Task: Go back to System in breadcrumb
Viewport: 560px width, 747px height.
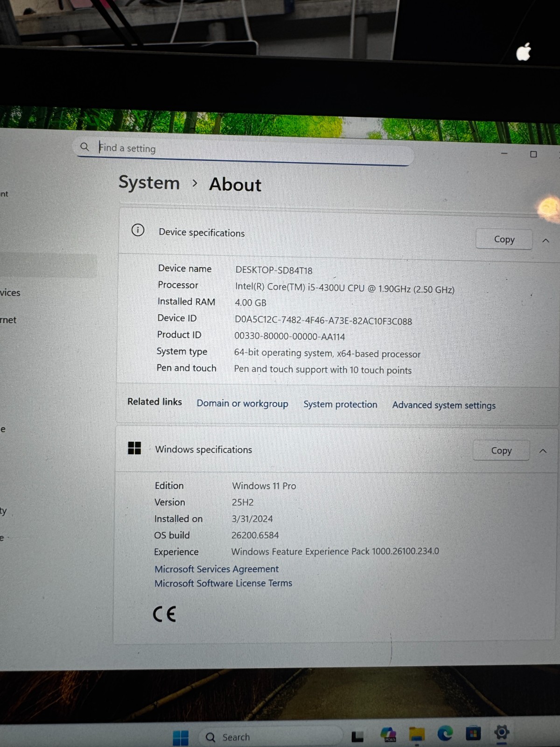Action: pos(149,183)
